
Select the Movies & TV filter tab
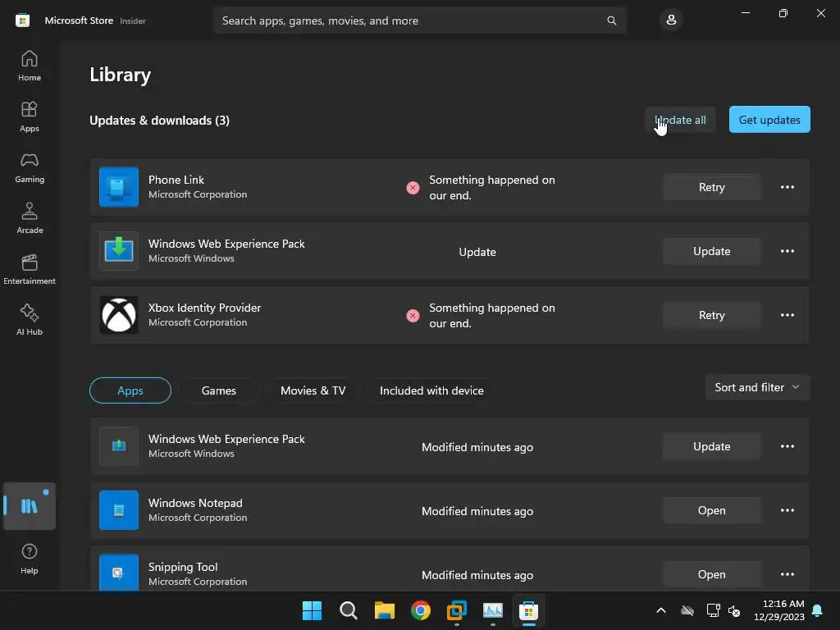[313, 390]
